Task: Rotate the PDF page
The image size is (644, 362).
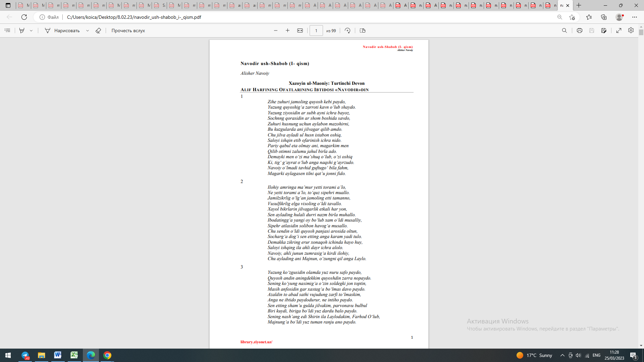Action: [x=347, y=31]
